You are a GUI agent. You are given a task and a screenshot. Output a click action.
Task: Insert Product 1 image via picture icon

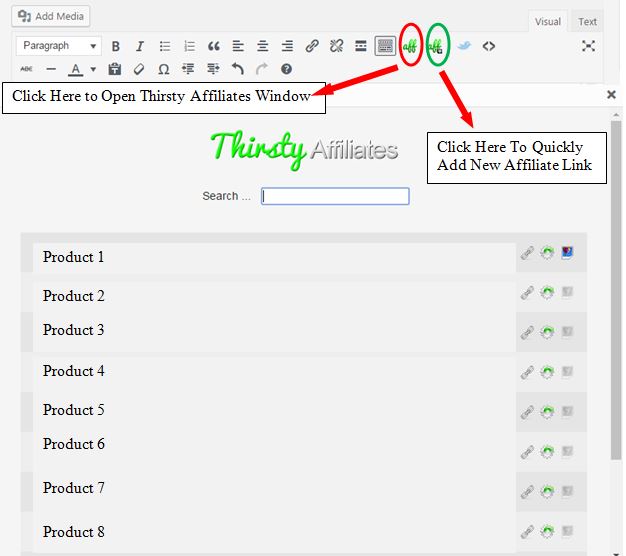pos(567,253)
